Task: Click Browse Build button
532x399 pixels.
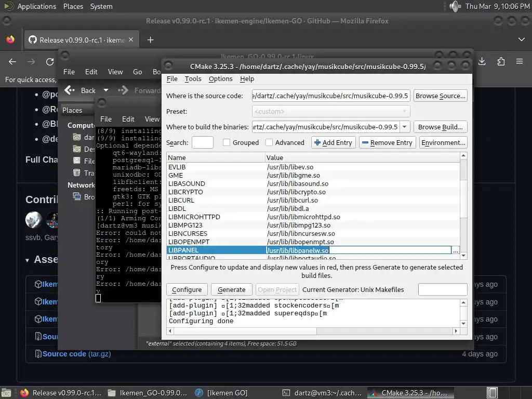Action: tap(440, 127)
